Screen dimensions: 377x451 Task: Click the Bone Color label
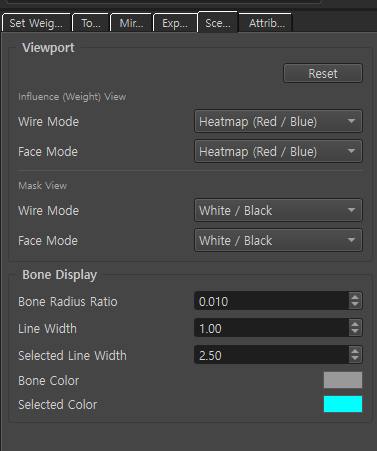(x=49, y=381)
